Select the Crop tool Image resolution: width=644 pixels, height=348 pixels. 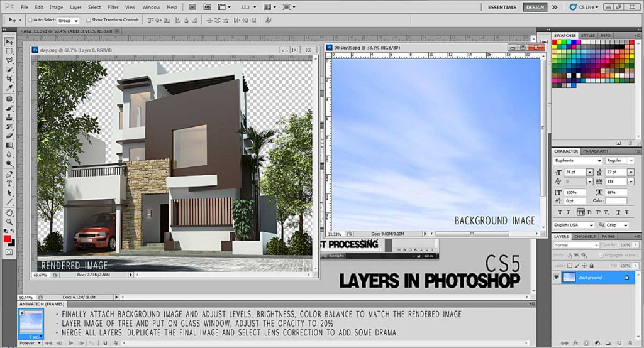[9, 79]
